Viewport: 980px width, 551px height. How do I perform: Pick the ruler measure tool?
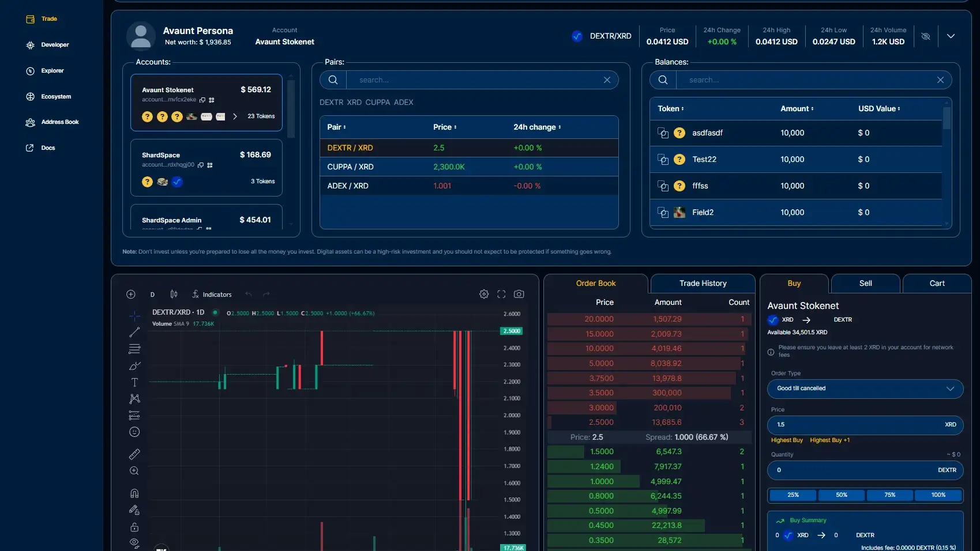tap(134, 455)
